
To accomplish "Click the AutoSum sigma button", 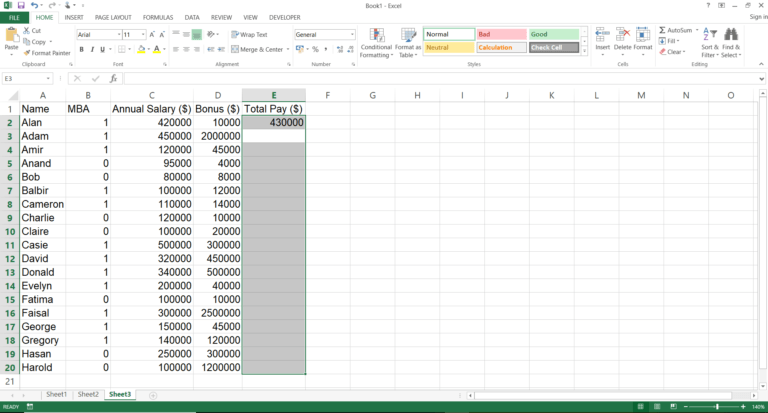I will point(675,30).
